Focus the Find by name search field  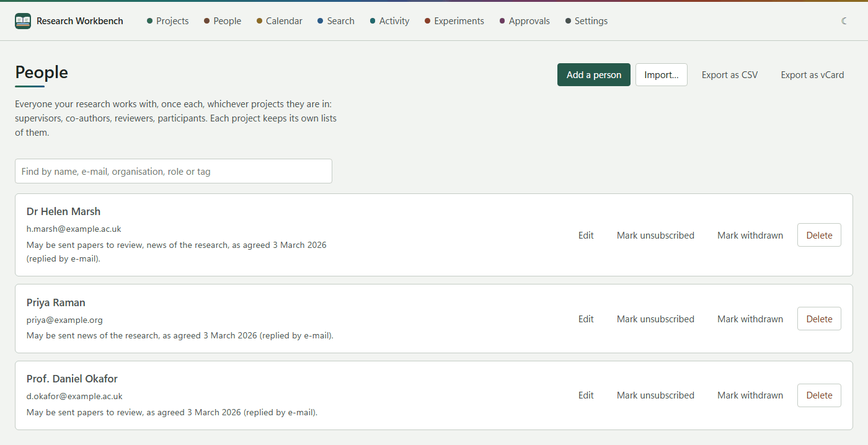click(174, 171)
